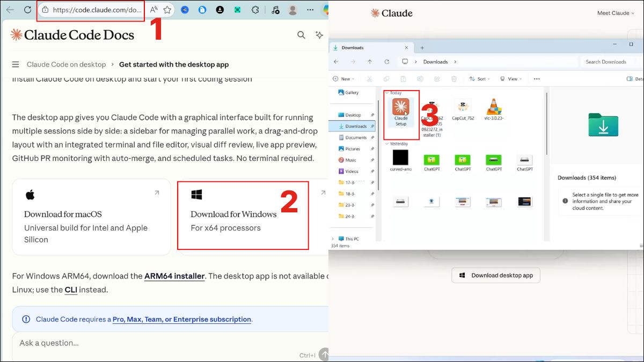Open a new File Explorer tab

pos(422,48)
